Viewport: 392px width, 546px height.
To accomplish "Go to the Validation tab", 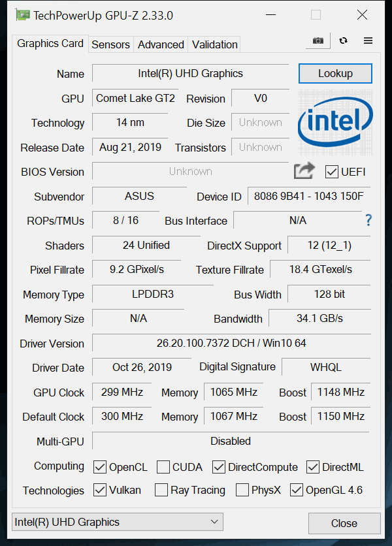I will tap(214, 44).
